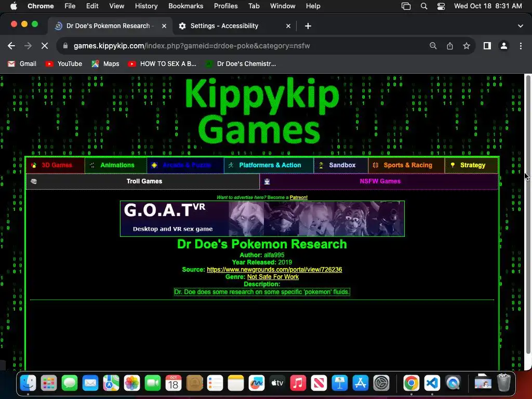Open the Chrome menu in menu bar
The width and height of the screenshot is (532, 399).
pyautogui.click(x=41, y=6)
